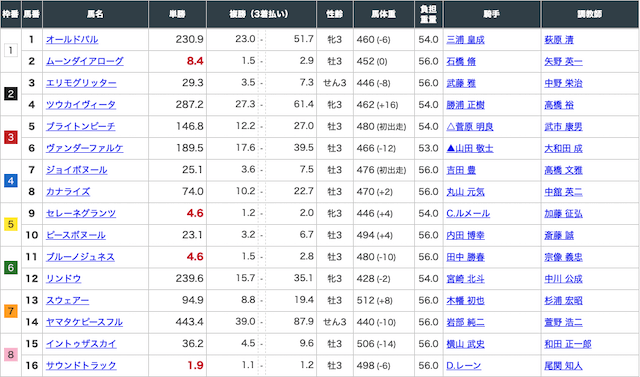640x377 pixels.
Task: Open horse ブライトンピーチ page
Action: pyautogui.click(x=80, y=126)
